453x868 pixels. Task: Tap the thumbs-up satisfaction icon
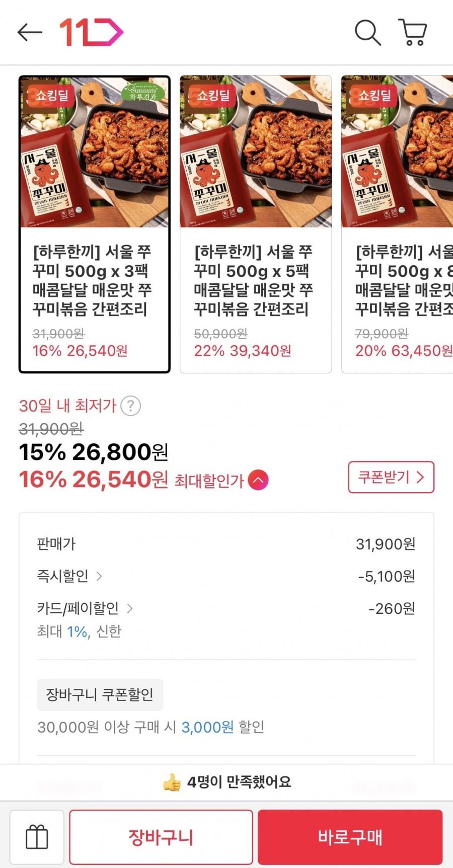click(x=172, y=782)
